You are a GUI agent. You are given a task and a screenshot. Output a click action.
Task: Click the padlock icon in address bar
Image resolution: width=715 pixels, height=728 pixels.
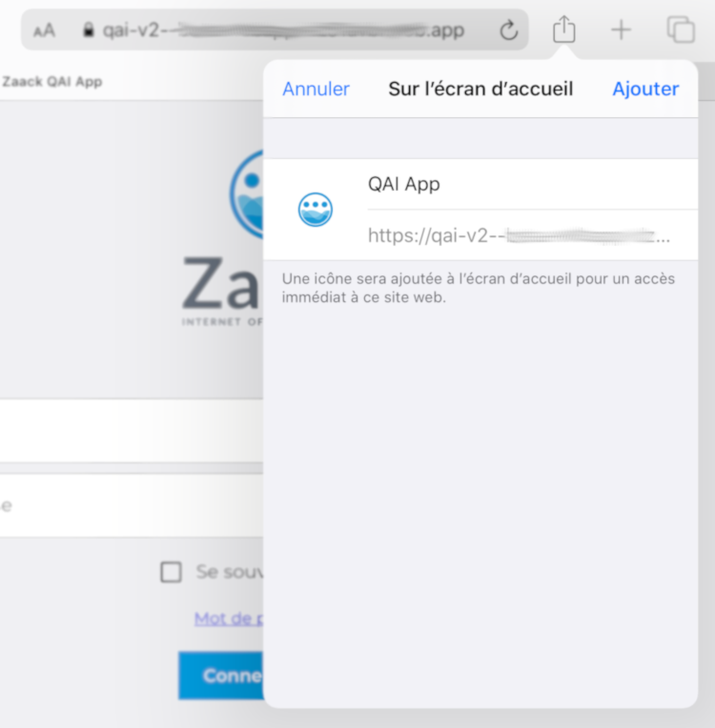88,30
